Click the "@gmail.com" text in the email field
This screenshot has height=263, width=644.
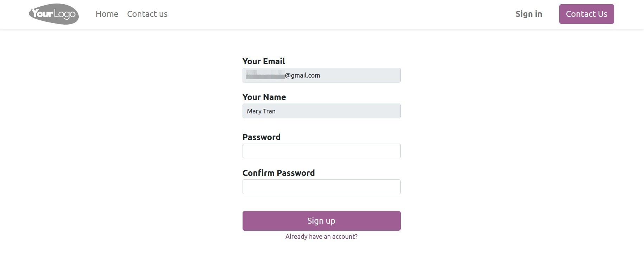pos(303,75)
